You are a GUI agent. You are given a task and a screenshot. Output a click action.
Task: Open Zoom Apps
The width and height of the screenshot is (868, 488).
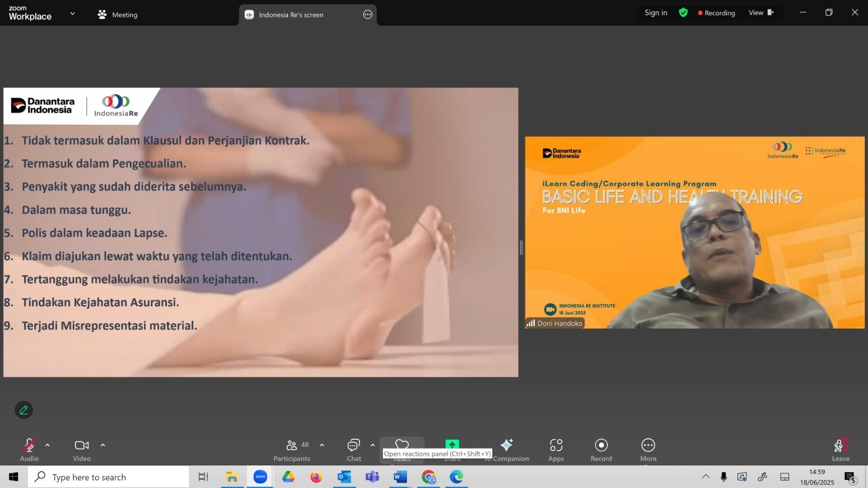tap(556, 450)
